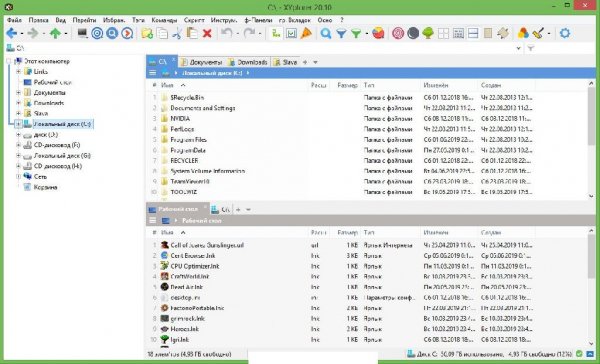The height and width of the screenshot is (364, 600).
Task: Open the Вид menu
Action: point(60,20)
